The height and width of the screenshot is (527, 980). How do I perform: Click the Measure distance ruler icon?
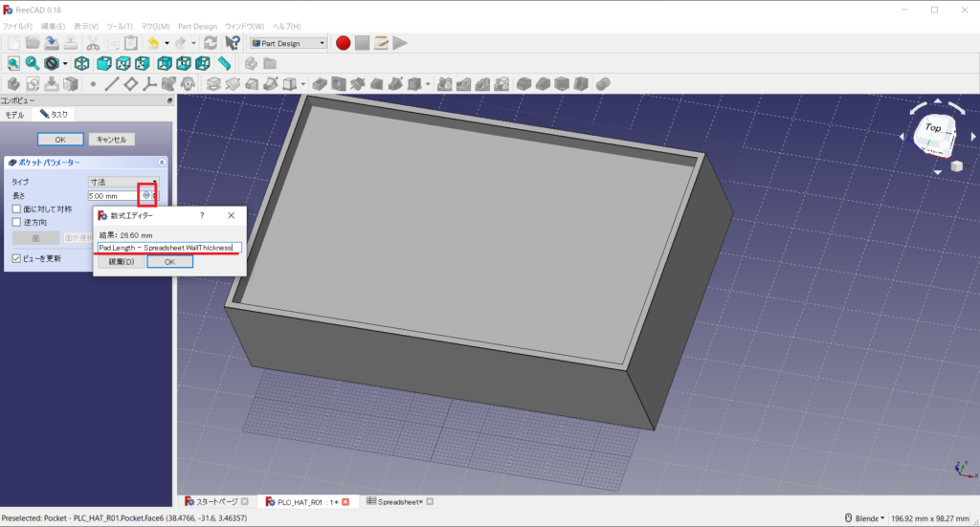(x=224, y=63)
